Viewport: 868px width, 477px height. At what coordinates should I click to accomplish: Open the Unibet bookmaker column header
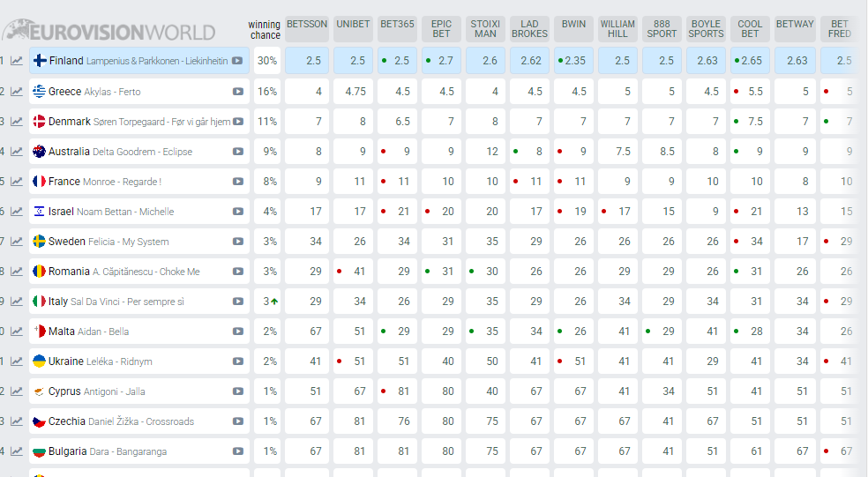click(353, 29)
